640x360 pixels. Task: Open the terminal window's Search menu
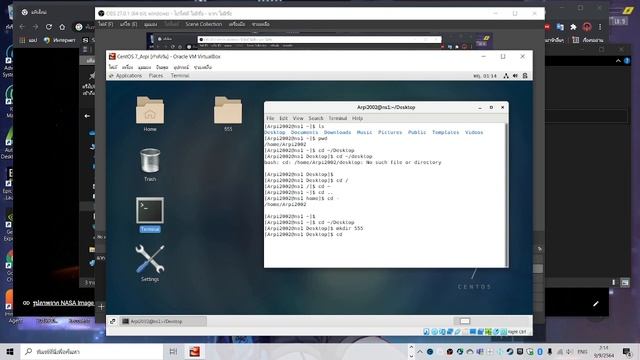[x=316, y=118]
